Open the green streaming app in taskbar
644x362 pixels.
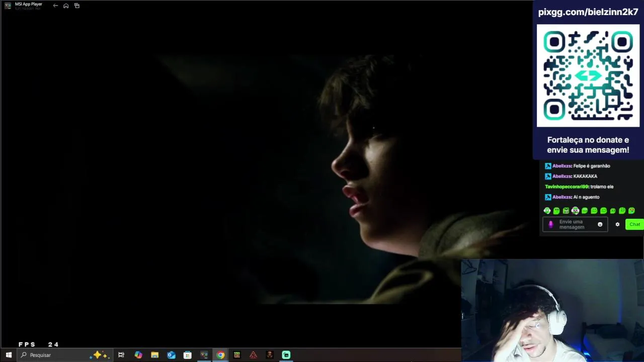click(286, 355)
